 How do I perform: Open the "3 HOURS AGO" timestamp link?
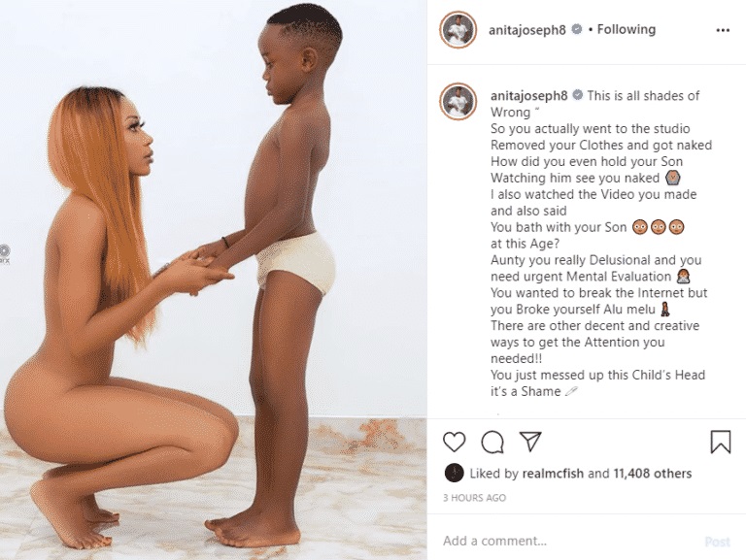click(x=474, y=498)
